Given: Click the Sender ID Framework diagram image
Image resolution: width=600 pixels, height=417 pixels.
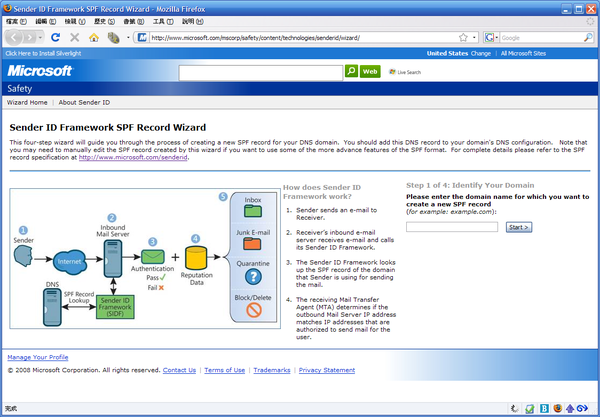Looking at the screenshot, I should pyautogui.click(x=145, y=258).
